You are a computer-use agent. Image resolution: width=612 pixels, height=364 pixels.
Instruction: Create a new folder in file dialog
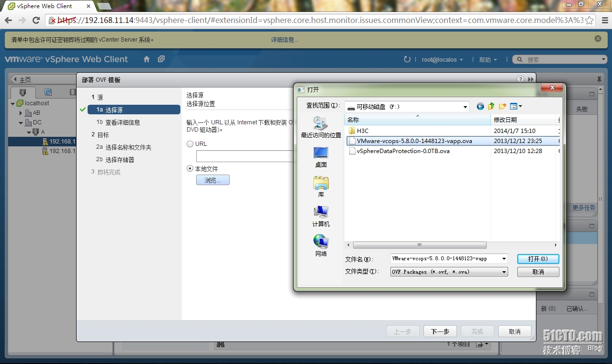click(x=502, y=106)
